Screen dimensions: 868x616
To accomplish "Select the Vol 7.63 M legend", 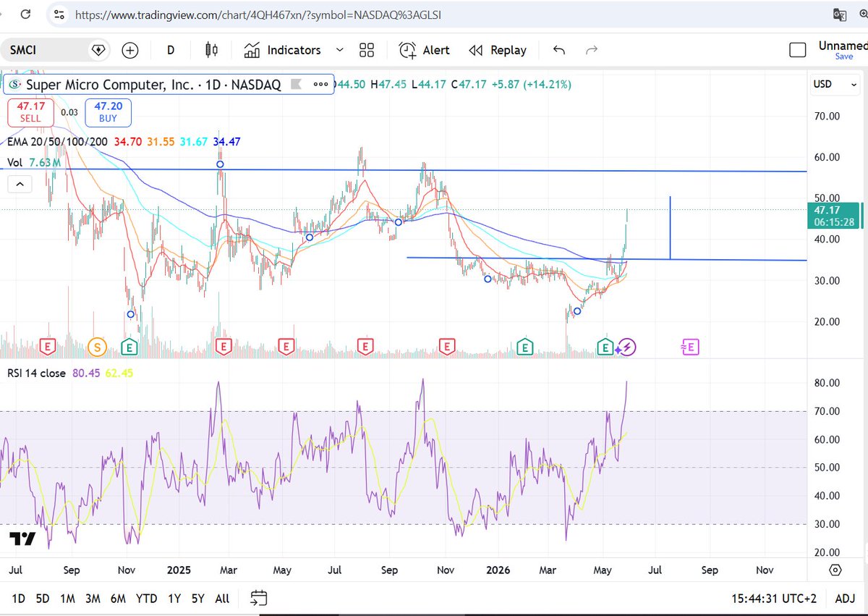I will [x=33, y=163].
